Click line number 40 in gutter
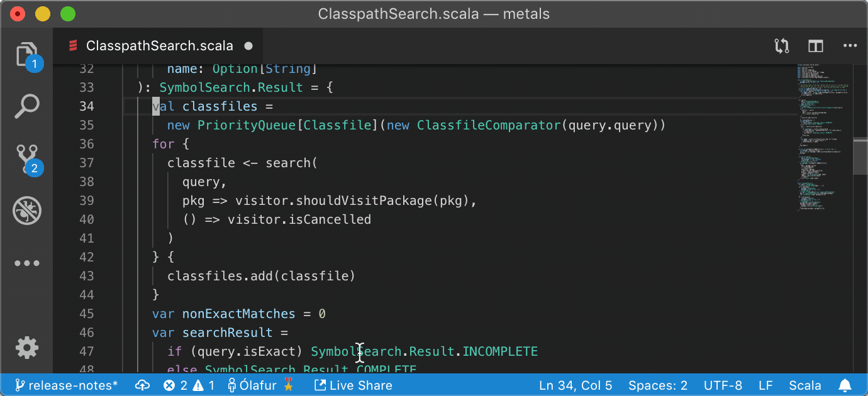The width and height of the screenshot is (868, 396). [87, 219]
